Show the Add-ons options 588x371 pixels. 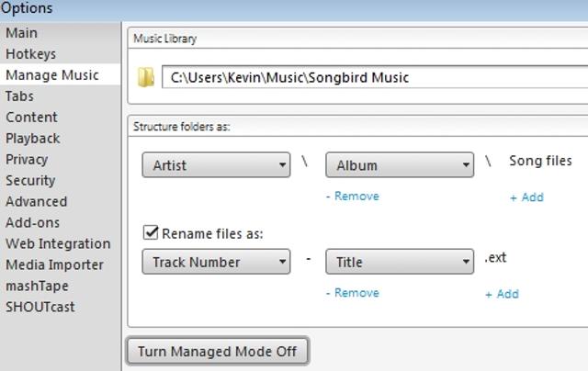click(x=32, y=222)
